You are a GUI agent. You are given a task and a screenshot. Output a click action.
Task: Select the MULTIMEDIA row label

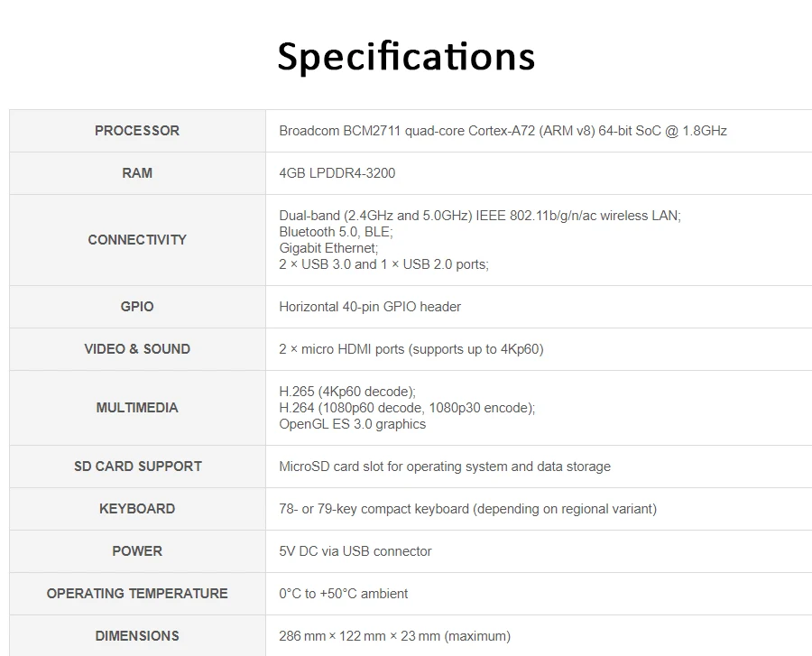coord(137,408)
